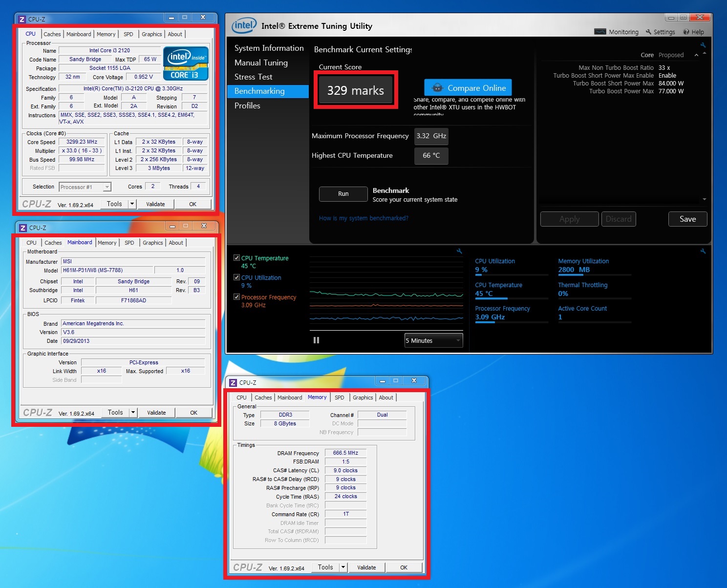Click DRAM Frequency 666.5 MHz field
The image size is (727, 588).
tap(345, 453)
